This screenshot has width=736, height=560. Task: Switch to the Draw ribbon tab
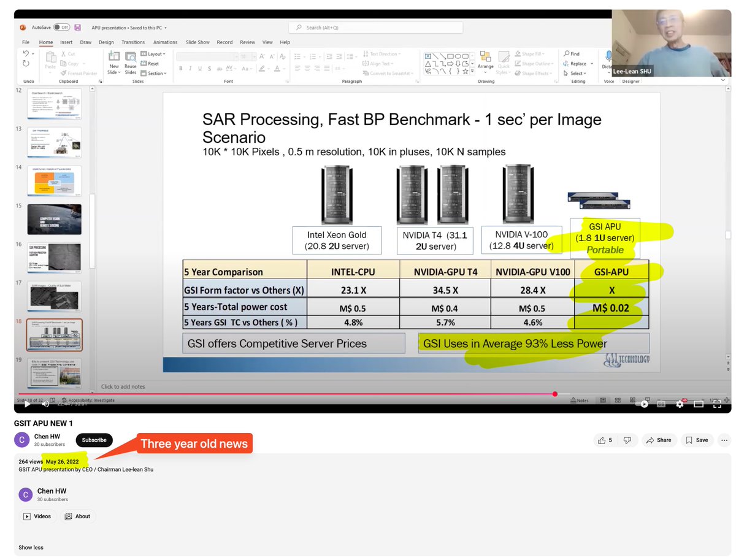pos(86,42)
